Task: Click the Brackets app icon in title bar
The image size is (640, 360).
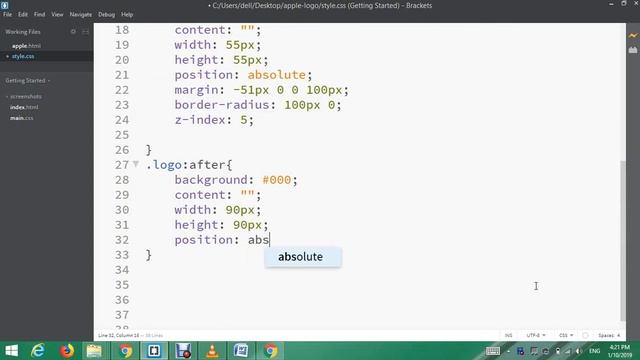Action: coord(4,5)
